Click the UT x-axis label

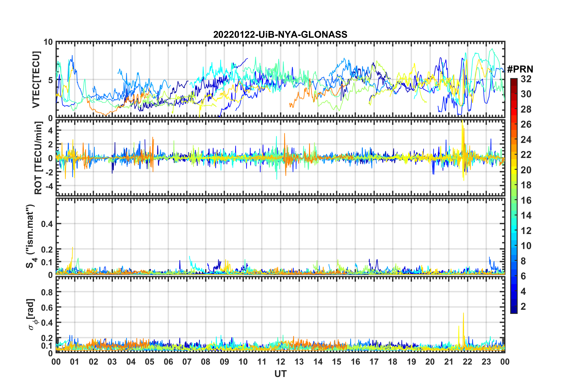point(280,374)
